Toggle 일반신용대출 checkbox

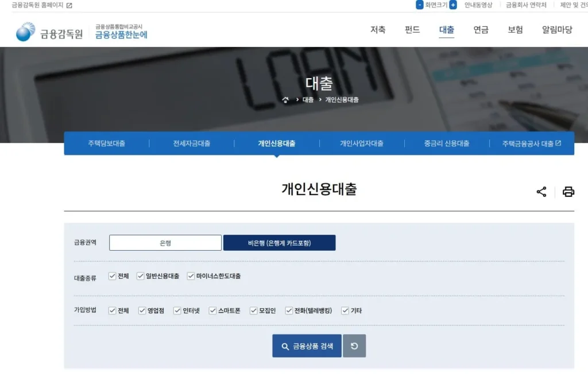(140, 276)
